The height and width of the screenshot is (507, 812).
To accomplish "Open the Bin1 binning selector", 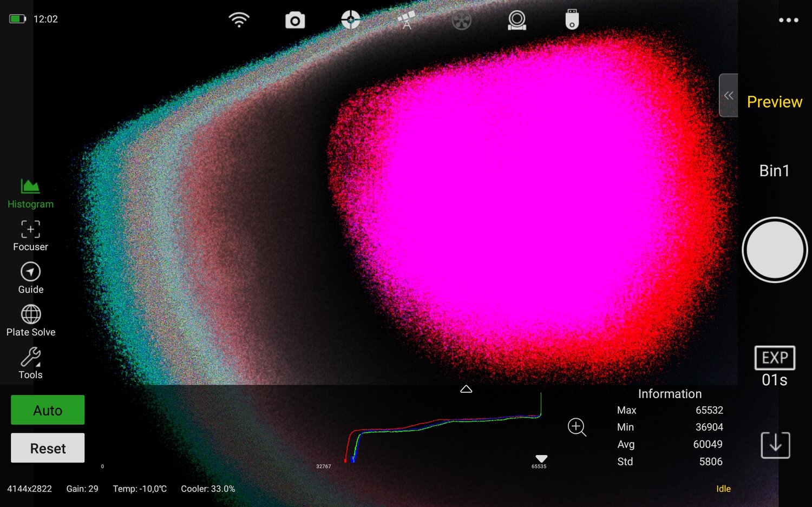I will pyautogui.click(x=774, y=170).
